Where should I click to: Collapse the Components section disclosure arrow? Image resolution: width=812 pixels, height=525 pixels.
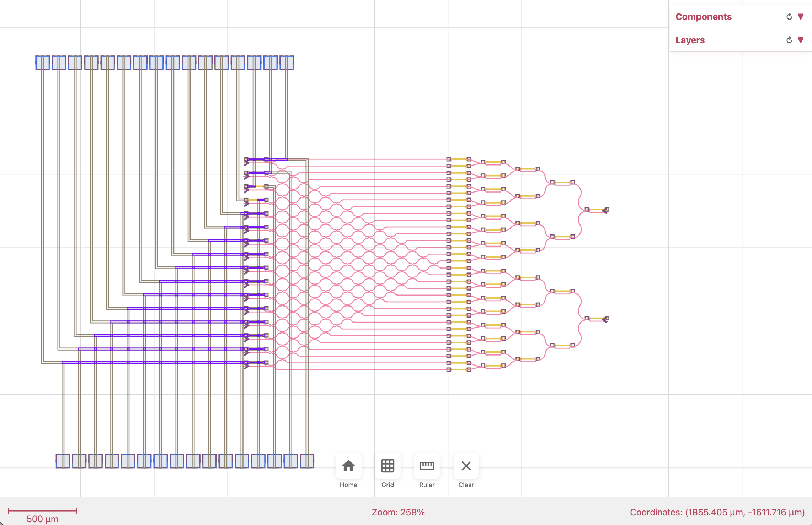coord(801,16)
